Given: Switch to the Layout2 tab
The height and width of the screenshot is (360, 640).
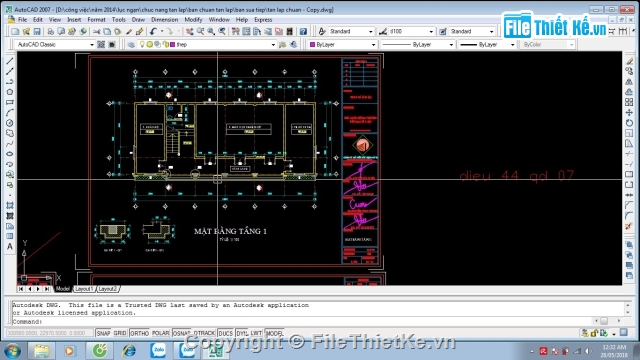Looking at the screenshot, I should point(108,289).
